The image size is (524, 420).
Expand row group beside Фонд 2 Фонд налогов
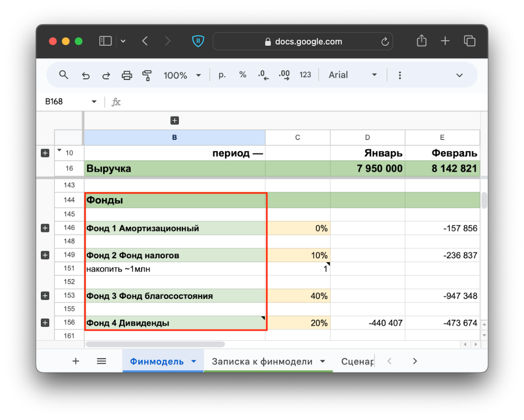tap(45, 255)
